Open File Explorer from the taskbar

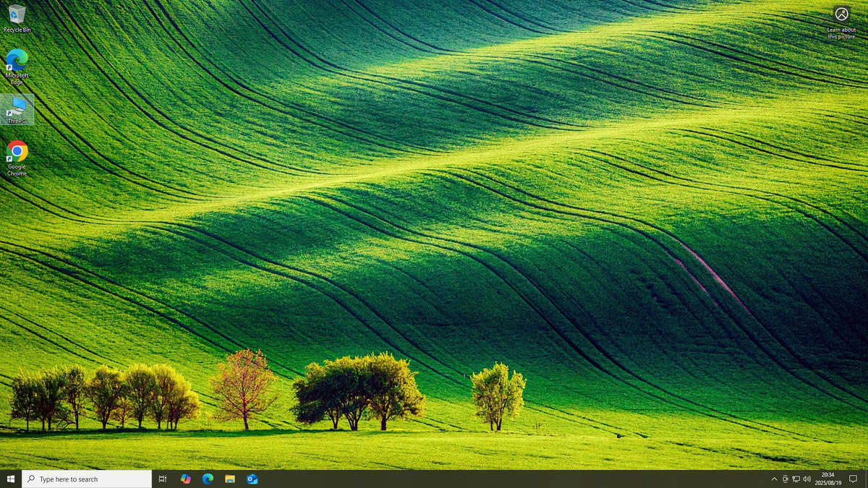click(230, 479)
